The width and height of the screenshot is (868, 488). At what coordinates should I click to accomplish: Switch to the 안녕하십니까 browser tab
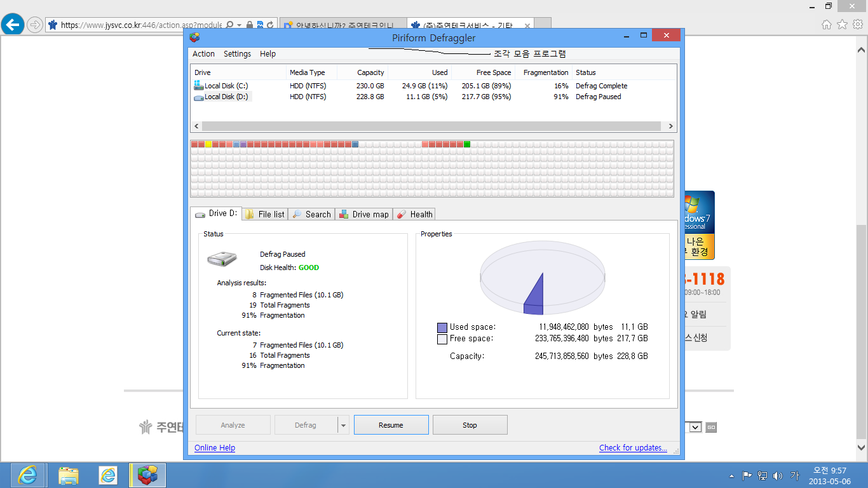pyautogui.click(x=342, y=25)
